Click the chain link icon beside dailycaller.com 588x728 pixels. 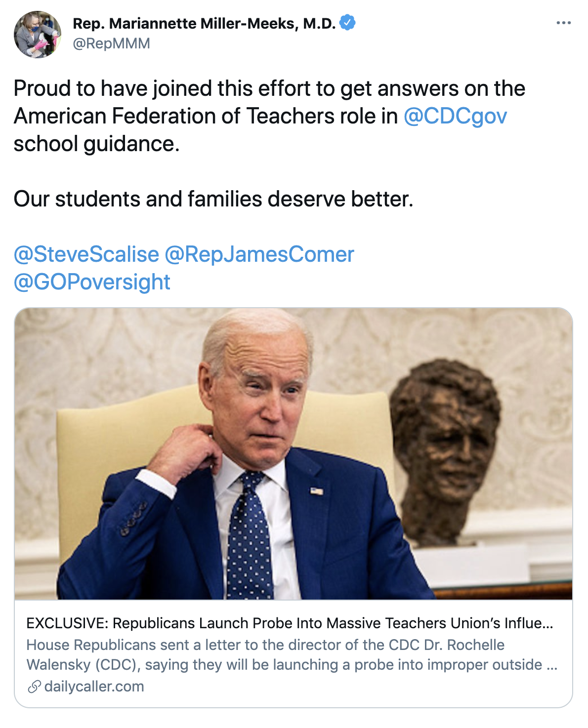pos(34,687)
